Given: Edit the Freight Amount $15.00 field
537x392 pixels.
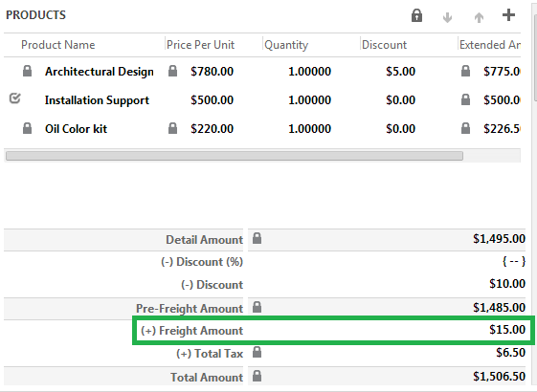Looking at the screenshot, I should (x=386, y=330).
